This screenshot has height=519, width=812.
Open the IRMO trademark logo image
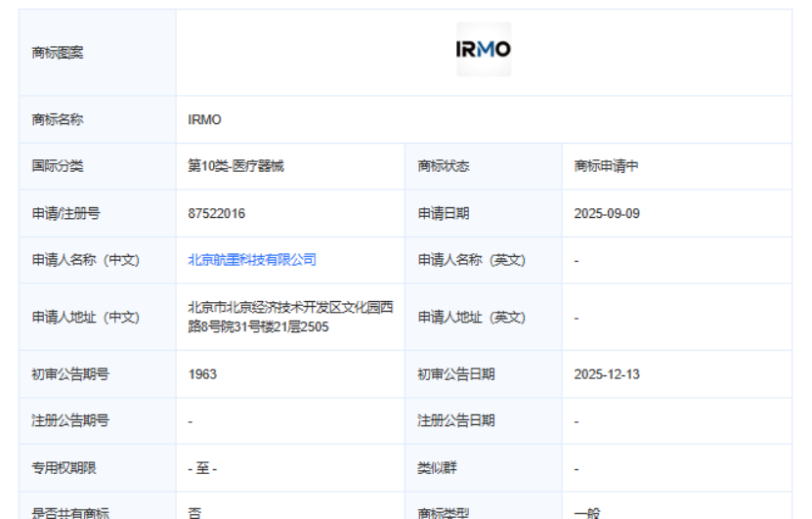point(484,49)
